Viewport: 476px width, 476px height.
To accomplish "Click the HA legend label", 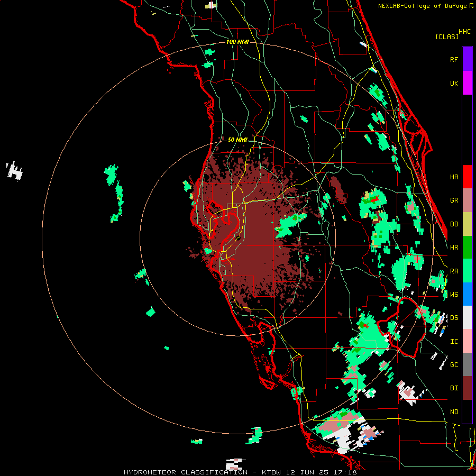I will [x=454, y=177].
